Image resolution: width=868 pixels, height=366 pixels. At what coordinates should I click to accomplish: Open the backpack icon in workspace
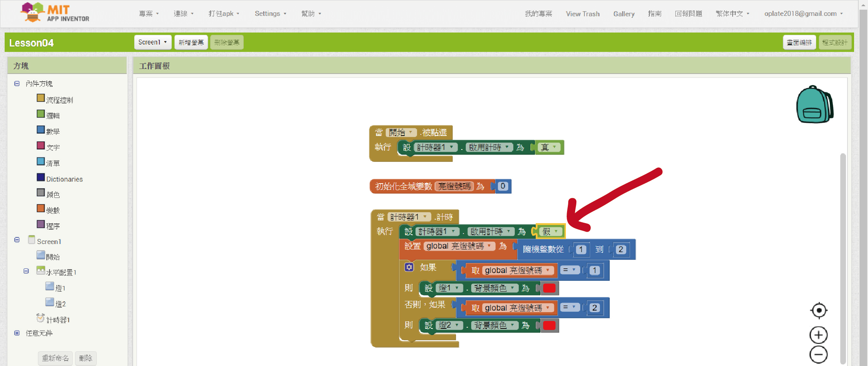(x=815, y=105)
